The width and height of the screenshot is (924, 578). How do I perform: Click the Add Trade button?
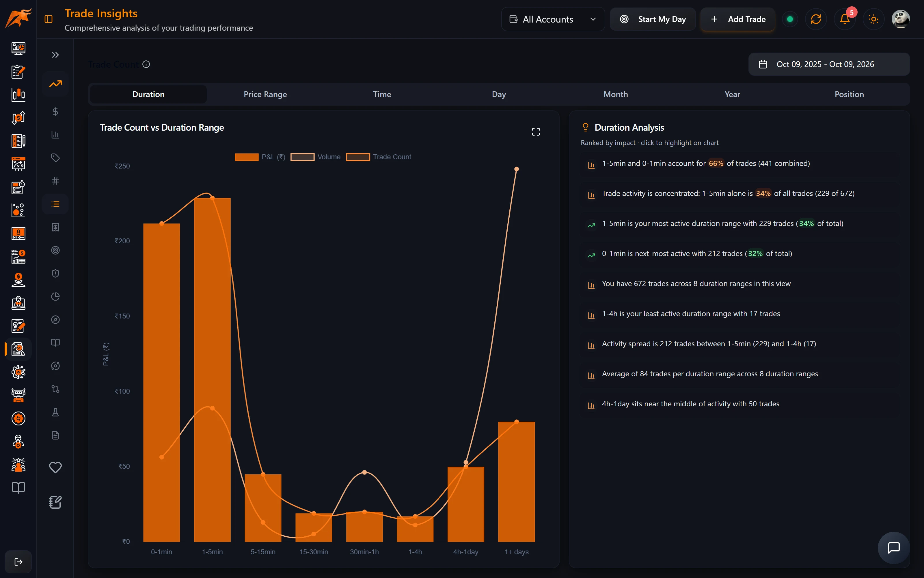pyautogui.click(x=738, y=19)
